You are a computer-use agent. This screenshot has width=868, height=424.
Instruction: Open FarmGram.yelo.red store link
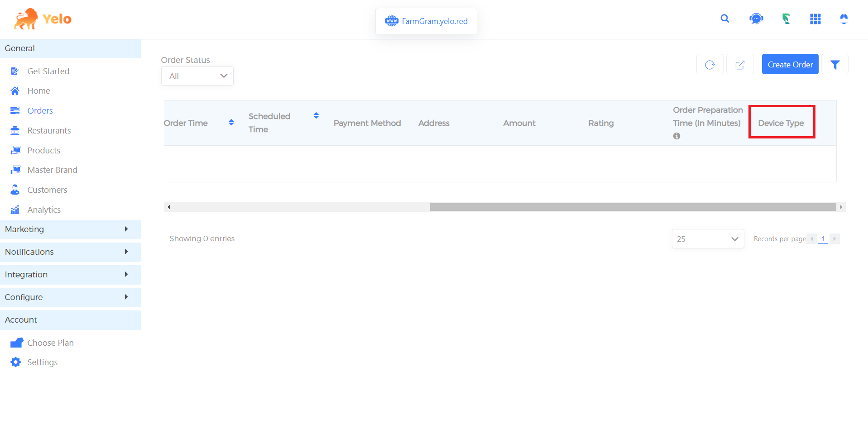click(x=426, y=21)
